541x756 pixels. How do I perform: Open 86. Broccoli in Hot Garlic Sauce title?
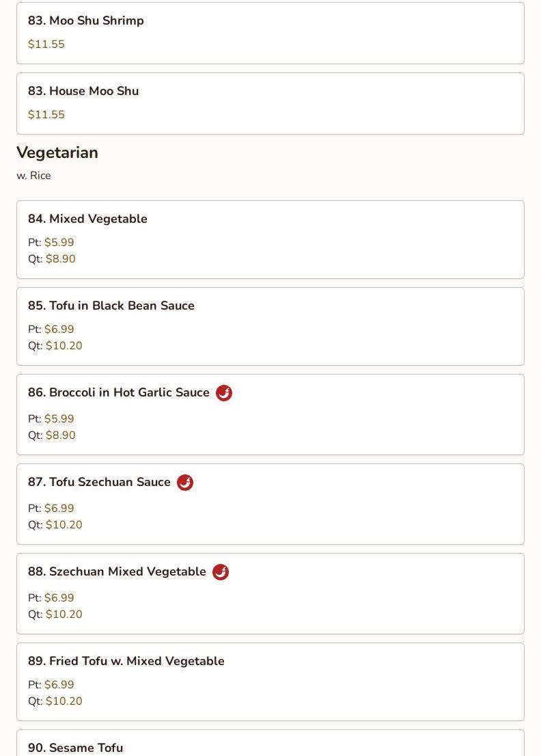pos(119,392)
